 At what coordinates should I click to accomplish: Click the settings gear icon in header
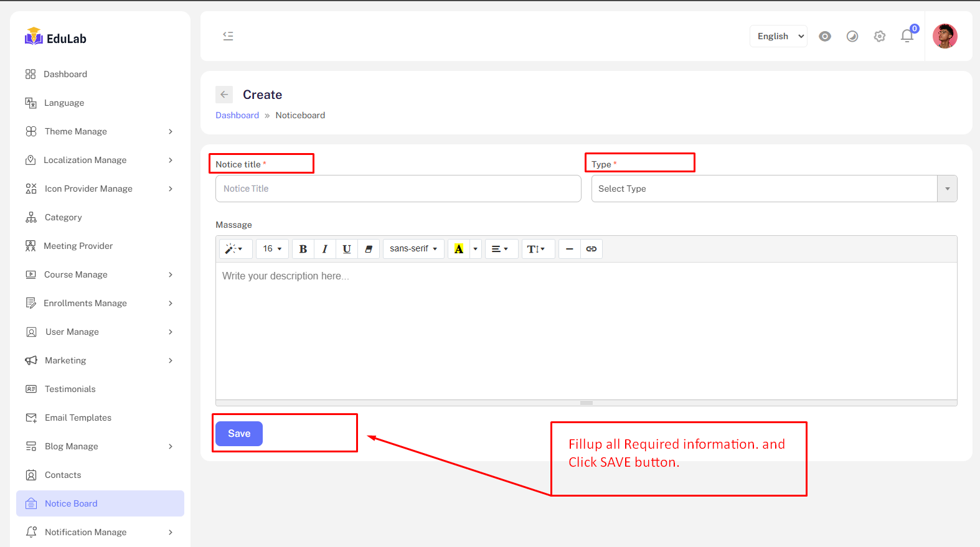pyautogui.click(x=880, y=36)
